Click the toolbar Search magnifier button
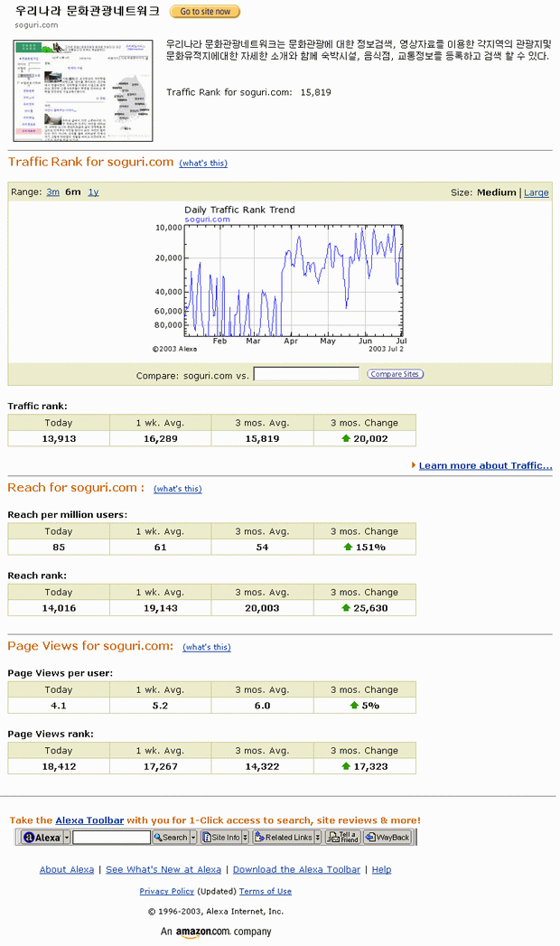 [x=171, y=838]
